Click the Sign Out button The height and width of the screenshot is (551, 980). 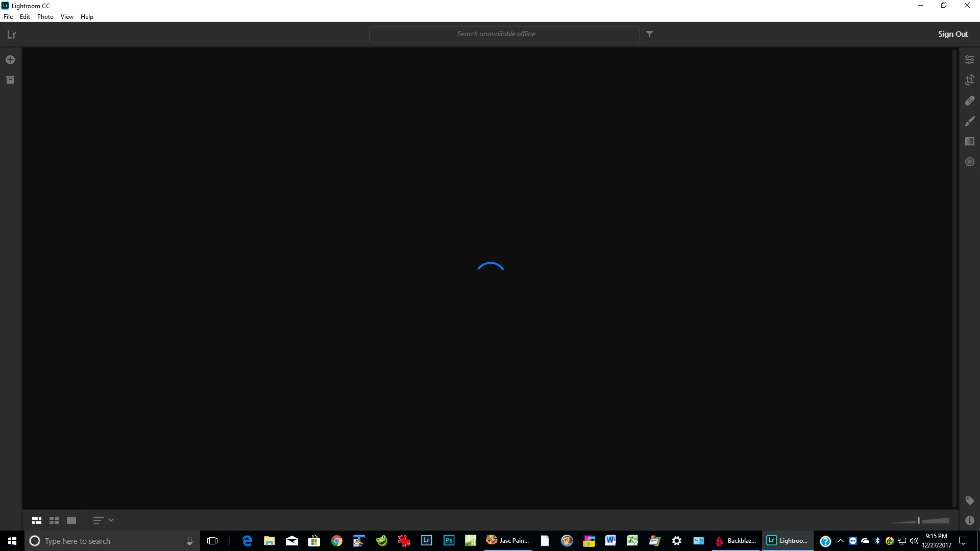pos(952,34)
